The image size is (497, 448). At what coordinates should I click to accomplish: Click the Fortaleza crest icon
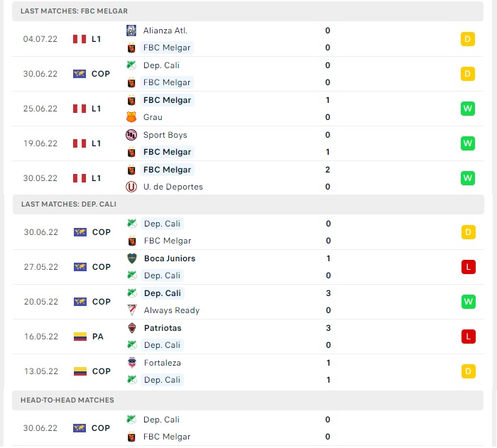(132, 363)
